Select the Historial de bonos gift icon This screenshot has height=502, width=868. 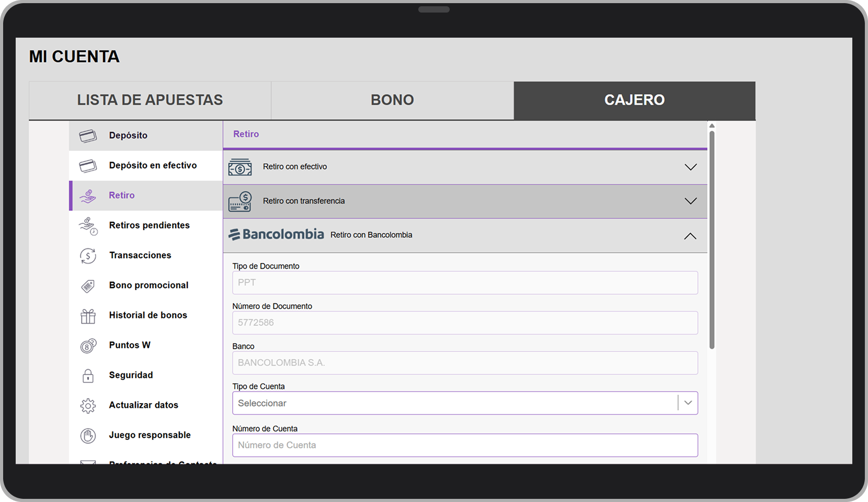(x=88, y=315)
